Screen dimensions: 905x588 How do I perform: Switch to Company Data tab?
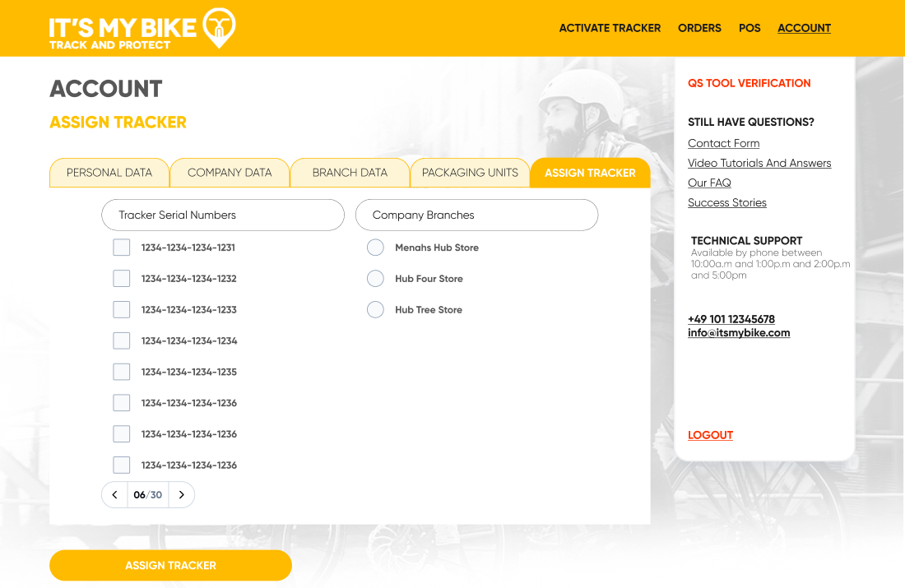tap(230, 173)
